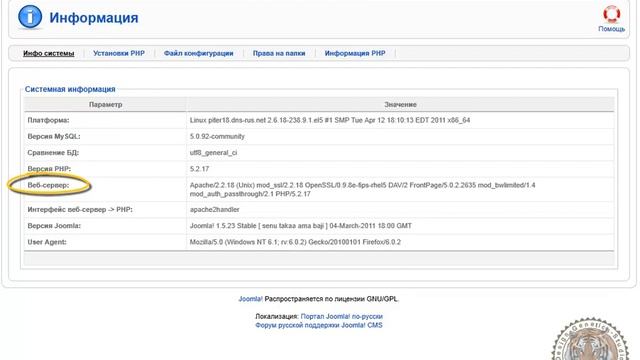The image size is (640, 360).
Task: Click the Joomla! 1.5.23 Stable value
Action: click(x=301, y=226)
